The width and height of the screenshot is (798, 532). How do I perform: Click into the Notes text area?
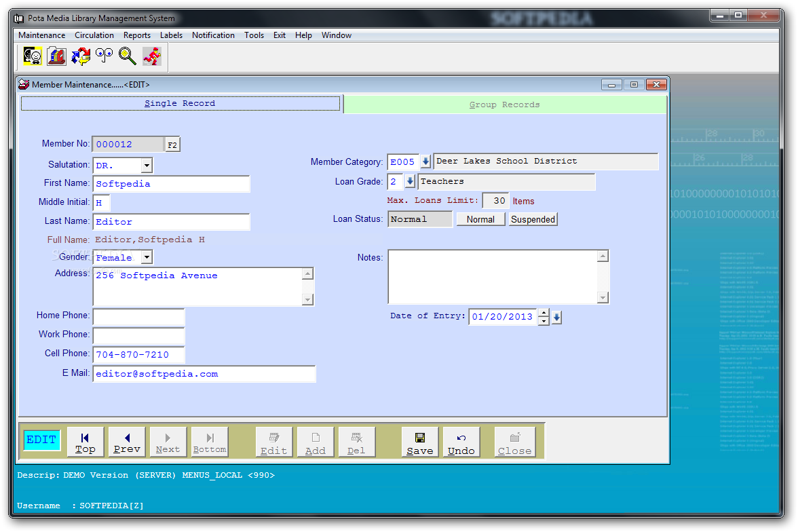click(493, 277)
